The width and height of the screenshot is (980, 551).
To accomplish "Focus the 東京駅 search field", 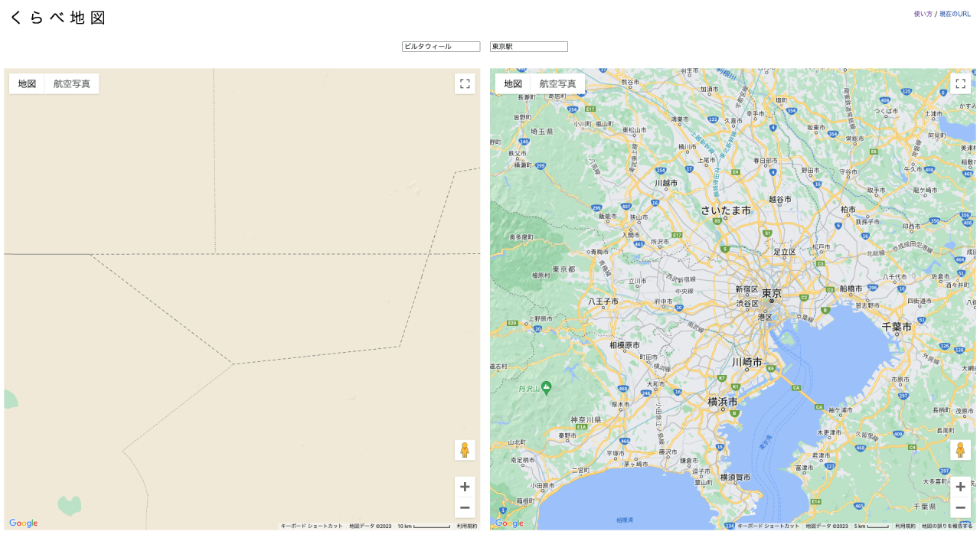I will pyautogui.click(x=529, y=47).
